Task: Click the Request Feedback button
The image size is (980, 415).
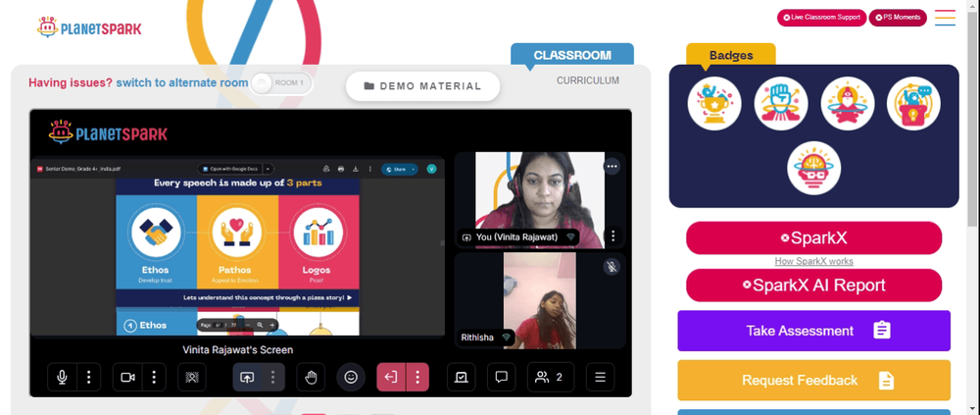Action: pyautogui.click(x=813, y=380)
